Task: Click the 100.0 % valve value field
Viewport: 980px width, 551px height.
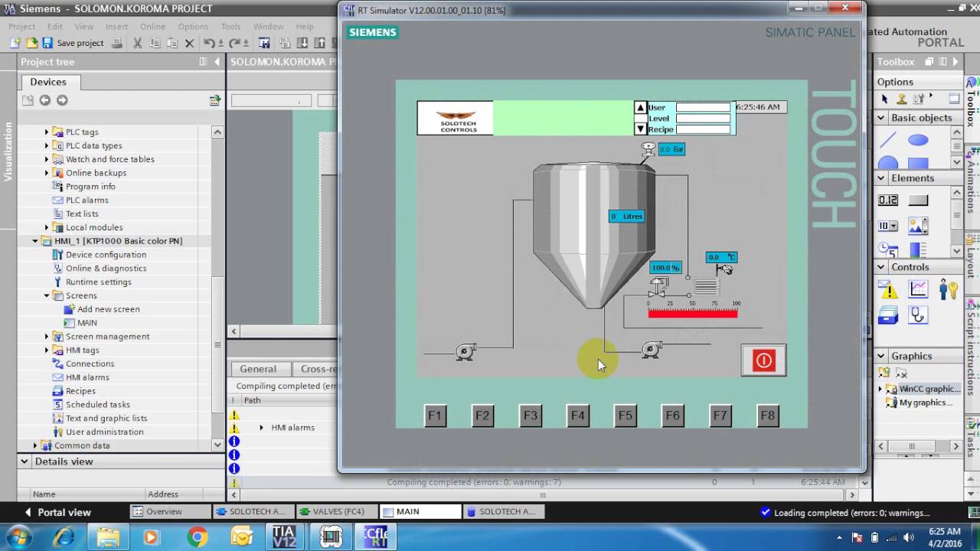Action: click(665, 268)
